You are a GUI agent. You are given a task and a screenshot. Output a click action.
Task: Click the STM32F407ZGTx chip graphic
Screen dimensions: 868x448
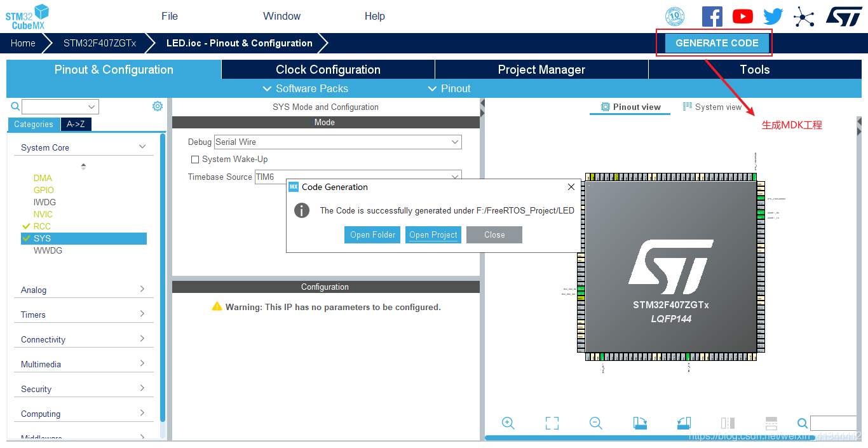pyautogui.click(x=670, y=267)
